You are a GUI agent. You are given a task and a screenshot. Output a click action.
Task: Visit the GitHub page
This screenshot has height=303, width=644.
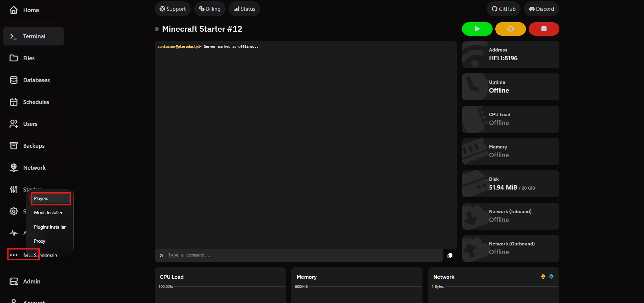[503, 9]
